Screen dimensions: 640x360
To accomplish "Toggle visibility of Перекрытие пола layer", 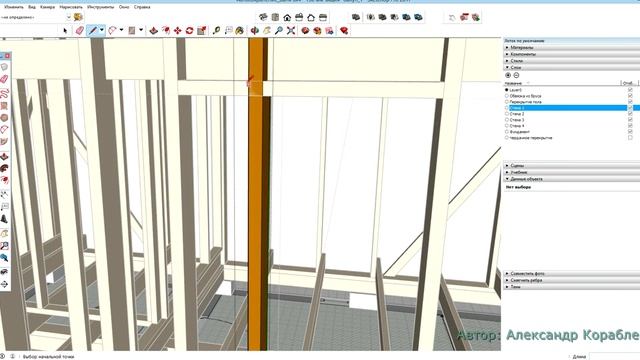I will click(630, 102).
